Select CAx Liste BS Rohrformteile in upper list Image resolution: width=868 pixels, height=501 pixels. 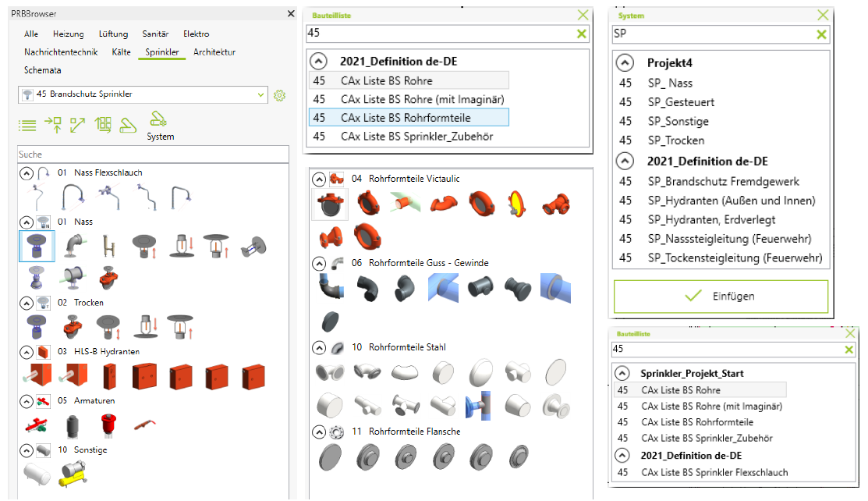click(x=409, y=118)
